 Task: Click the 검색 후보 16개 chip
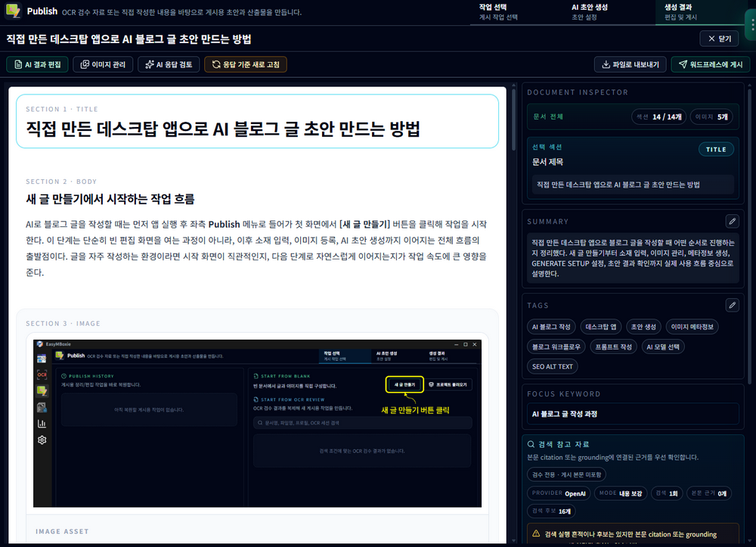(551, 511)
